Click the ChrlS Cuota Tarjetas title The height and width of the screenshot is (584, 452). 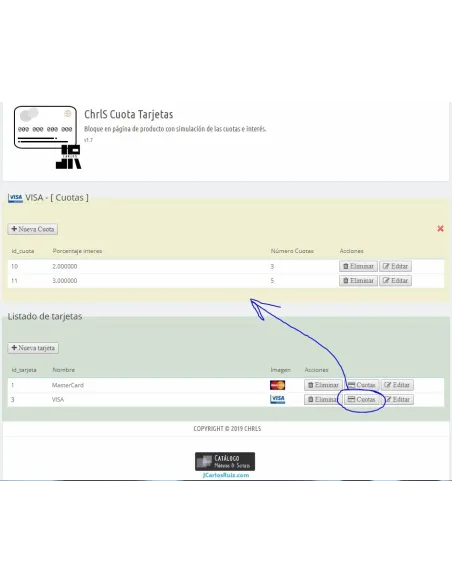click(128, 114)
